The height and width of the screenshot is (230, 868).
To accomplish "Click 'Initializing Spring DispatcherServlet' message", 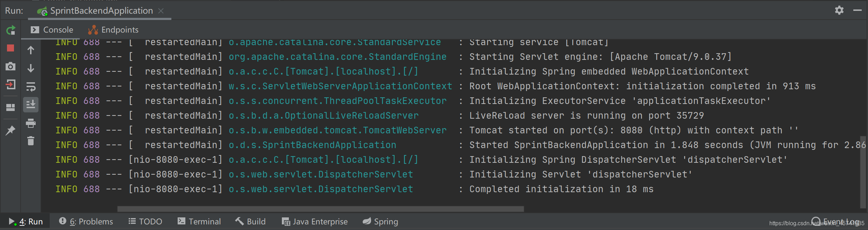I will click(x=628, y=160).
